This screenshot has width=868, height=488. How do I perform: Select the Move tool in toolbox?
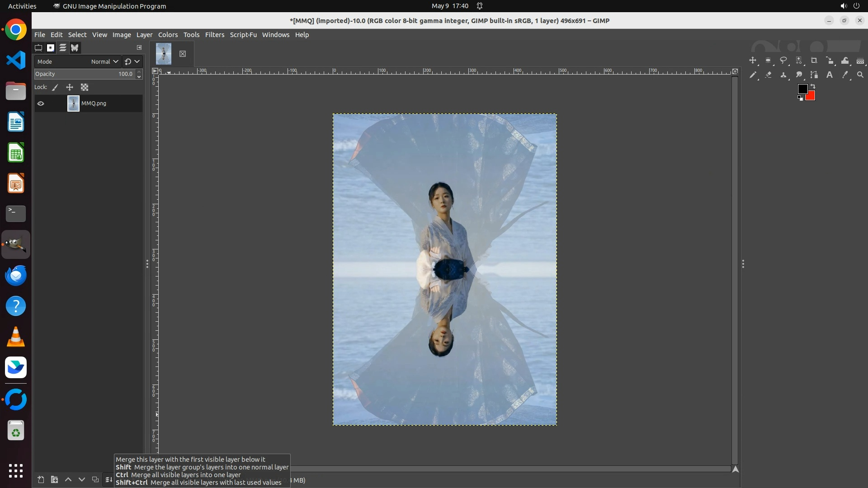753,61
